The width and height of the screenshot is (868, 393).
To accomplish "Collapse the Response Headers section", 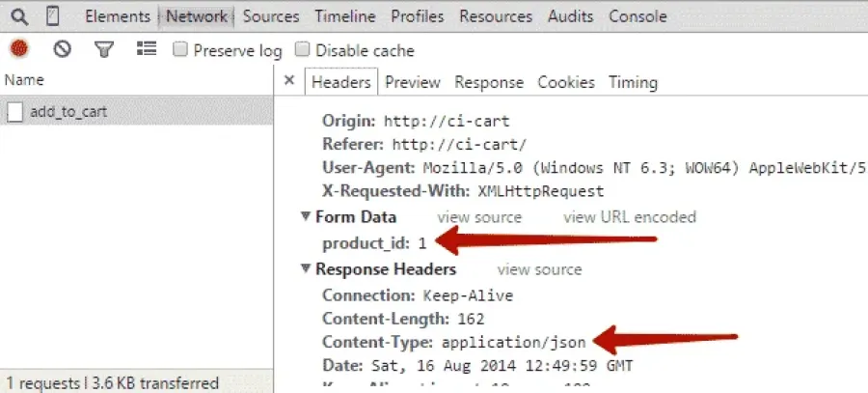I will point(306,268).
